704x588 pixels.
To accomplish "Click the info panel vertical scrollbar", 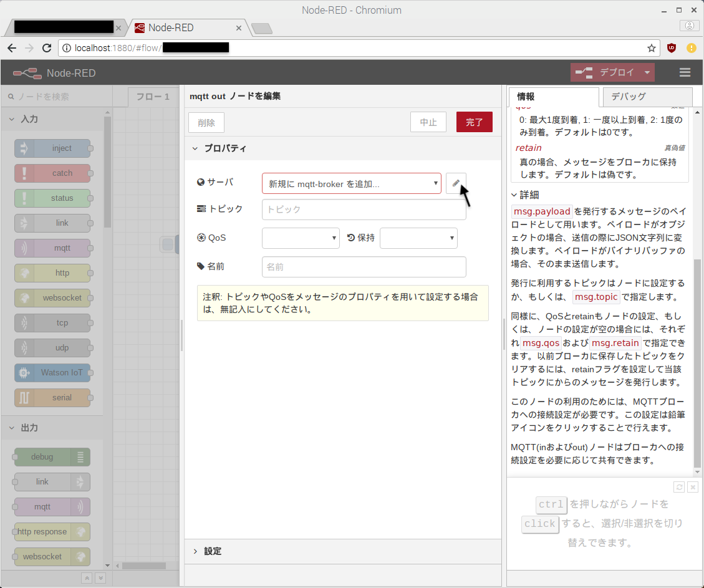I will (x=697, y=364).
